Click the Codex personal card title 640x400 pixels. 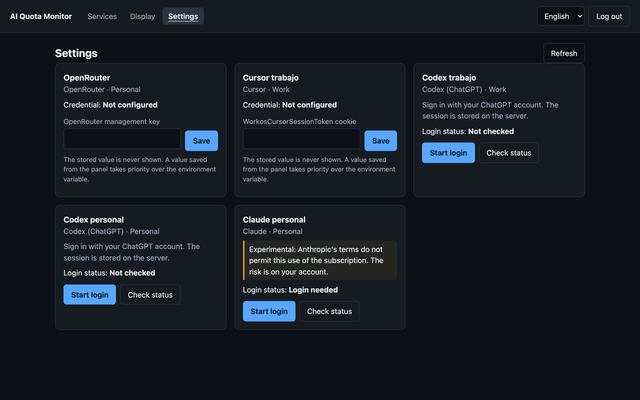pos(93,220)
